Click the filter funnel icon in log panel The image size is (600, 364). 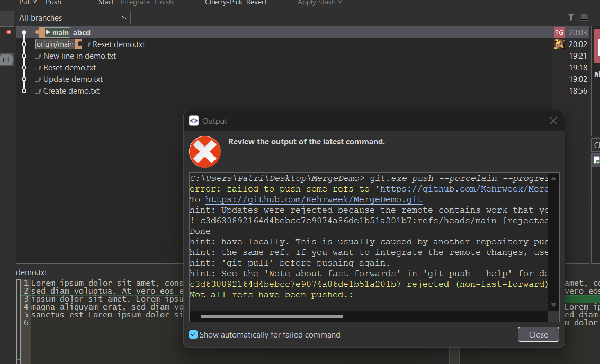point(571,17)
